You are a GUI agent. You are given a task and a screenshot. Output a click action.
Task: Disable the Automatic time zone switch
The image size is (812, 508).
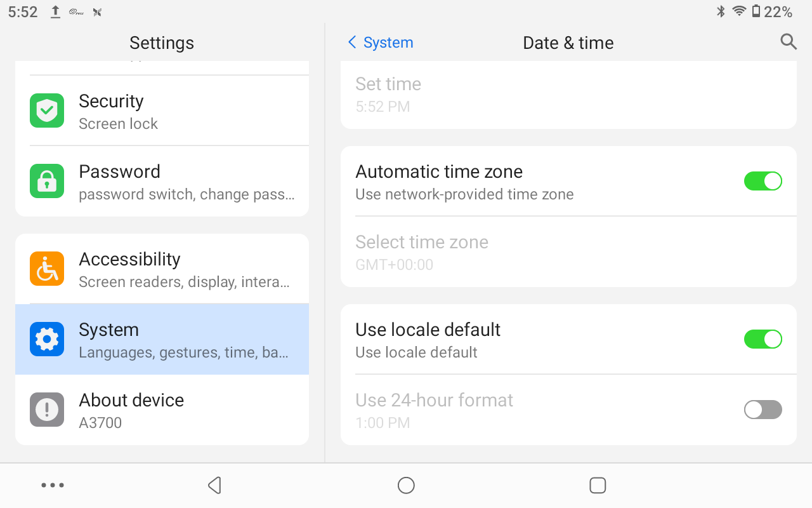click(x=763, y=182)
